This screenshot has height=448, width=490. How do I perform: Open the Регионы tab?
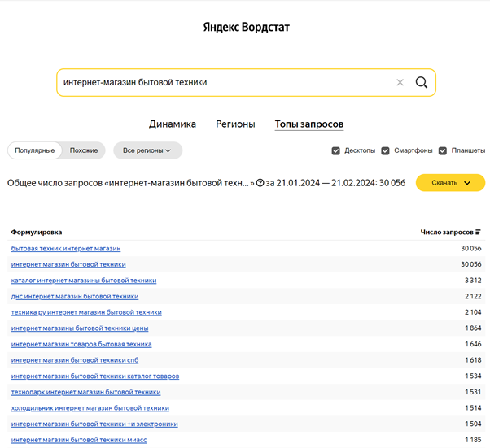(235, 124)
